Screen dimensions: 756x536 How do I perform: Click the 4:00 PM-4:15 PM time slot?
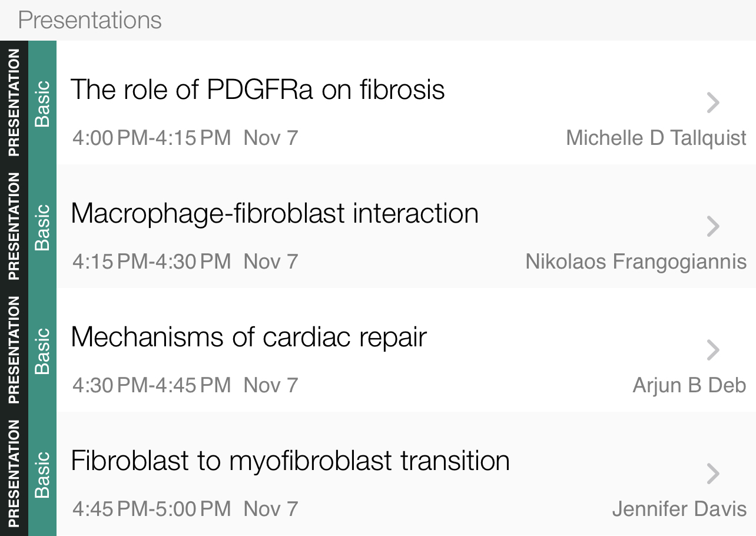tap(152, 138)
